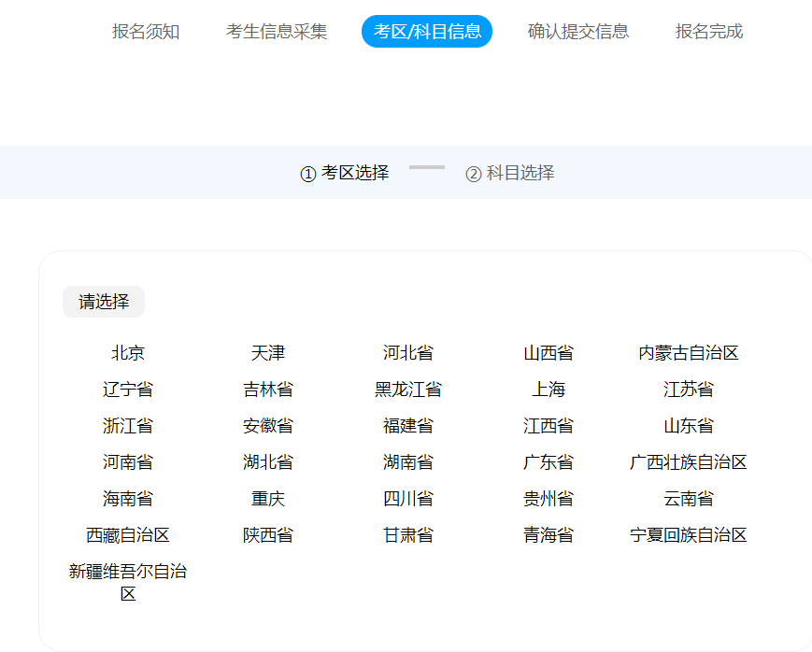Switch to 确认提交信息 tab
812x652 pixels.
click(577, 31)
